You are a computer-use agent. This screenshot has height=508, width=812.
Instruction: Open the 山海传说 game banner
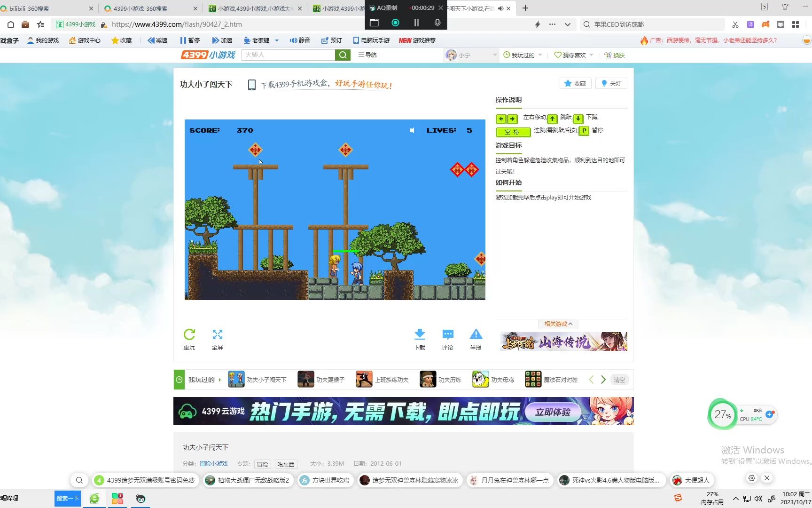[x=564, y=341]
